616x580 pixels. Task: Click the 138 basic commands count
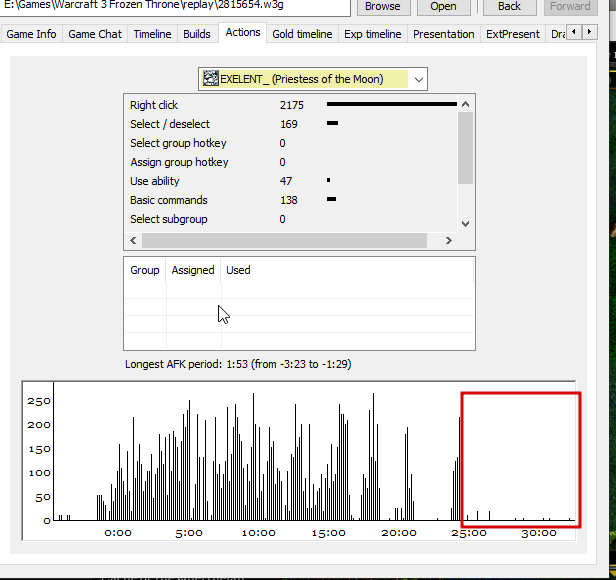click(289, 200)
